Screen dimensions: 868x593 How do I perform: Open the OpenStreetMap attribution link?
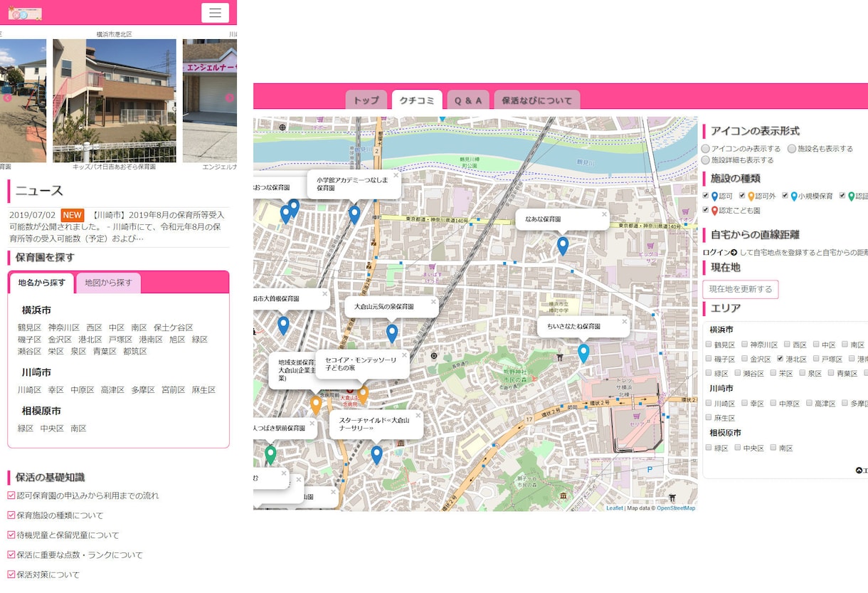[676, 508]
